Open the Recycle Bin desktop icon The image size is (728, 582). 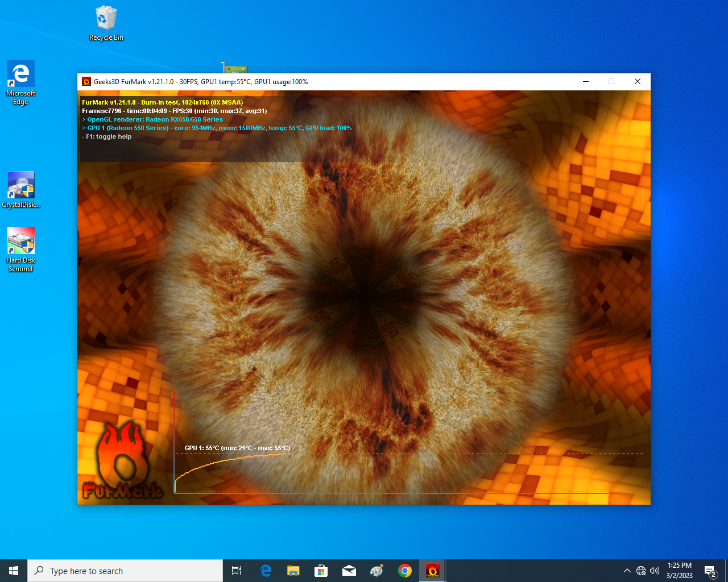point(106,23)
